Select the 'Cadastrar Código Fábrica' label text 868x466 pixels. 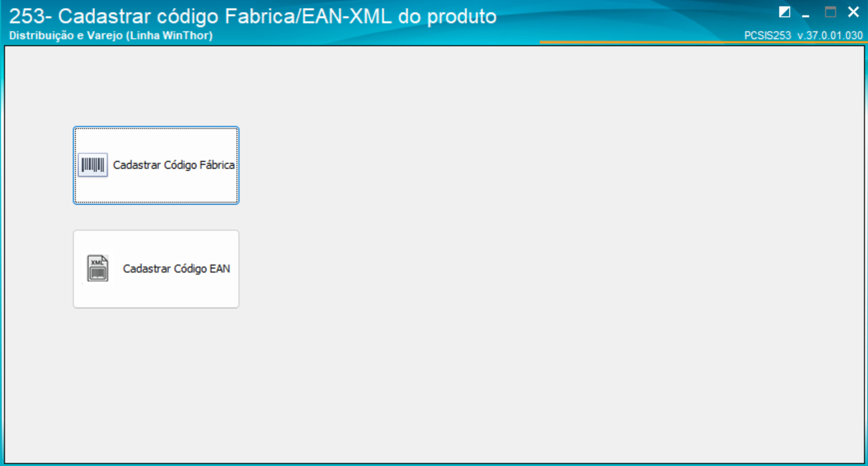174,166
